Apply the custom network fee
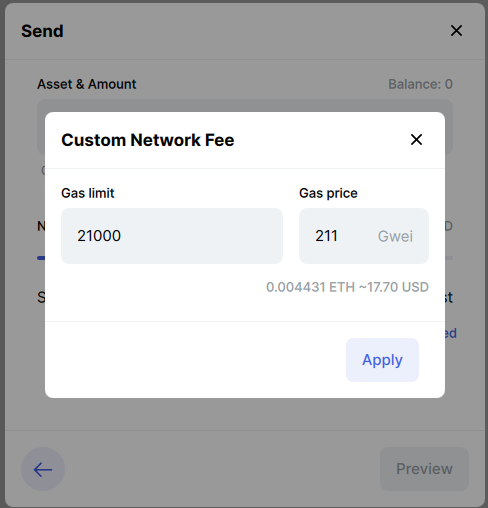 click(382, 360)
